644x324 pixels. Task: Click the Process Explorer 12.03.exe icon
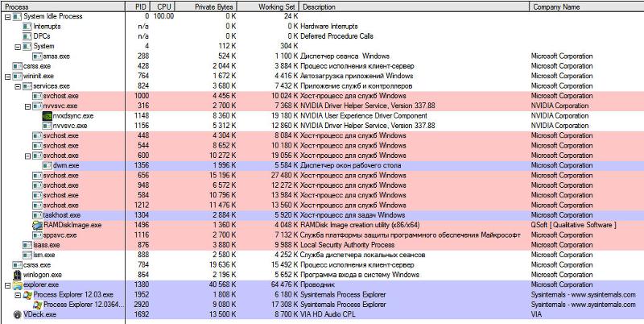[x=27, y=295]
